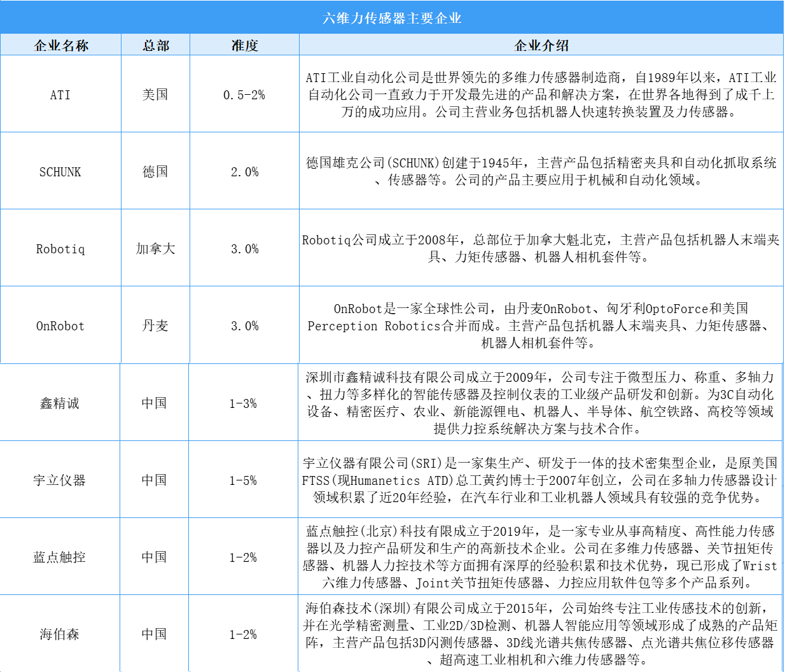Click the 0.5-2% accuracy cell
Viewport: 785px width, 672px height.
click(x=245, y=94)
